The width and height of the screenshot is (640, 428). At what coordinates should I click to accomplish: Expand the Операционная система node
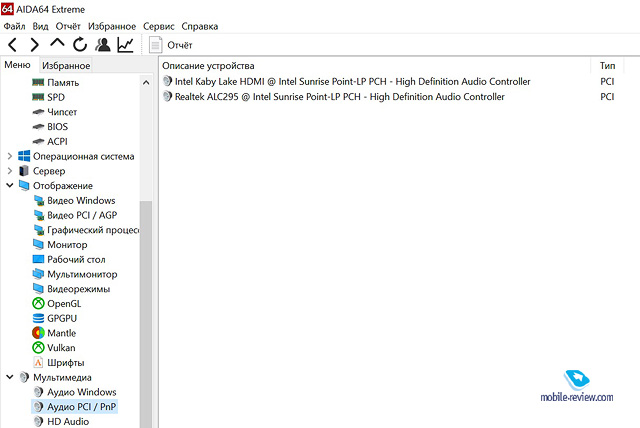(x=10, y=156)
